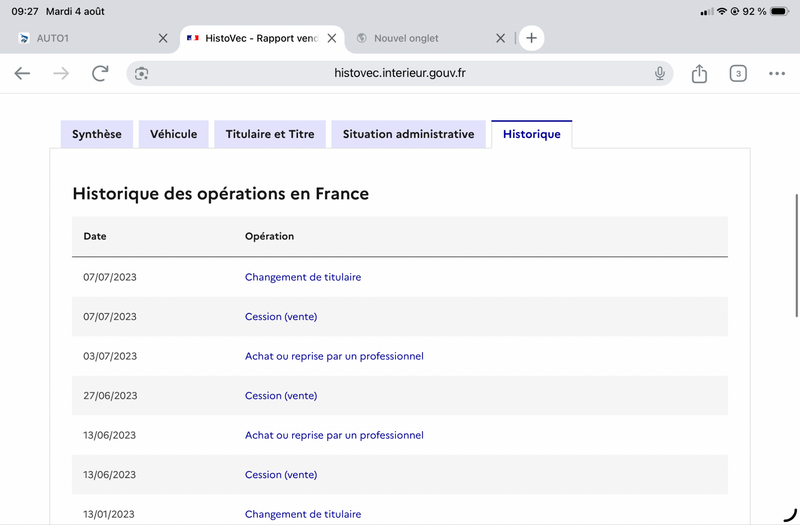Open Achat ou reprise par un professionnel 03/07/2023
Screen dimensions: 800x525
point(334,356)
